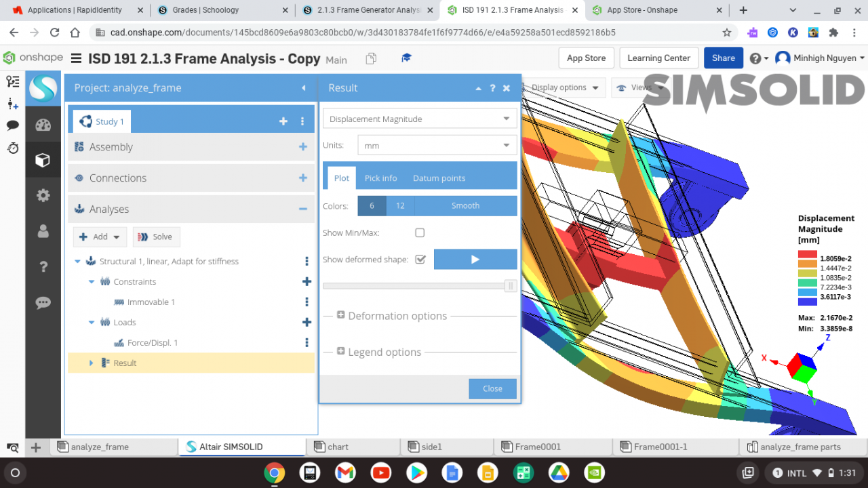Add a load with the Loads plus icon

pyautogui.click(x=307, y=322)
